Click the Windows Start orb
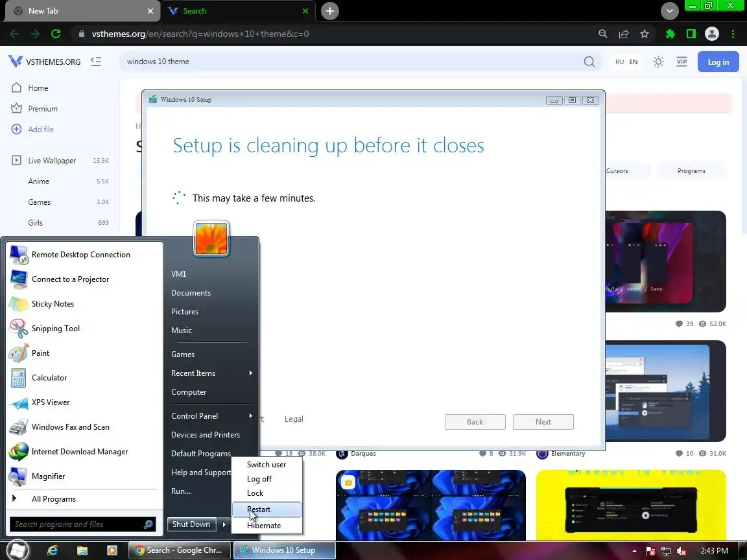747x560 pixels. pos(18,550)
